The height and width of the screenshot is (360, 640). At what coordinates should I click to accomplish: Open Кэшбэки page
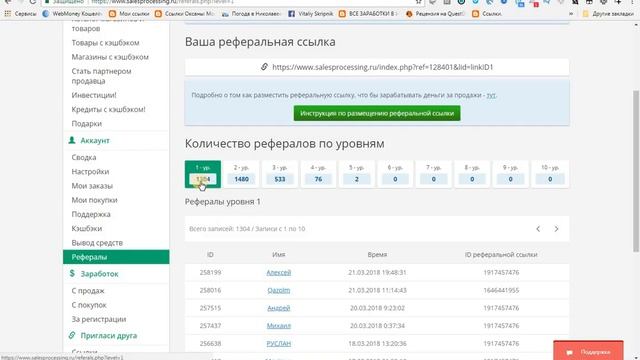pos(87,229)
